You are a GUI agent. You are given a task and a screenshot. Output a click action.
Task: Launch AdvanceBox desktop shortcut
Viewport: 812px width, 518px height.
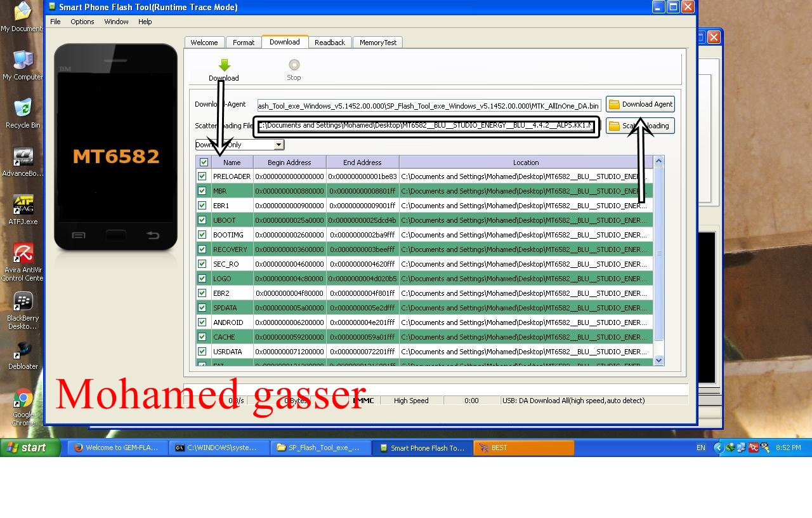click(x=23, y=161)
